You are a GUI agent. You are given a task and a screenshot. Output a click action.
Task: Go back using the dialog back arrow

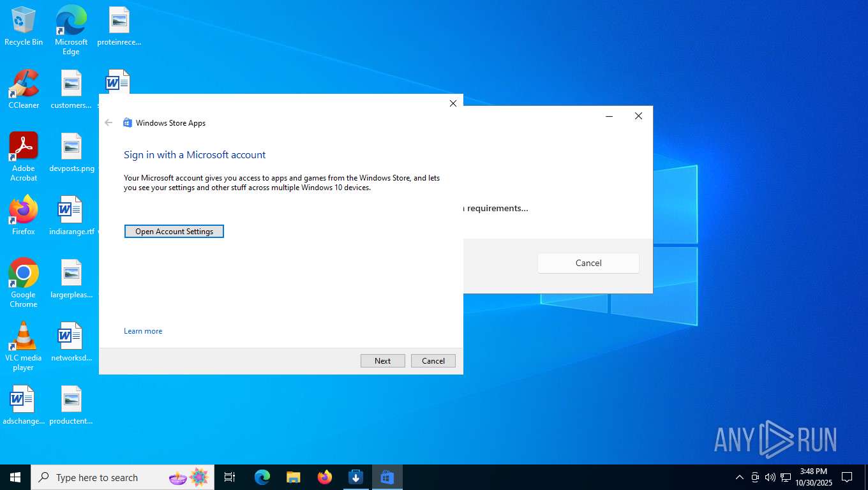tap(108, 122)
